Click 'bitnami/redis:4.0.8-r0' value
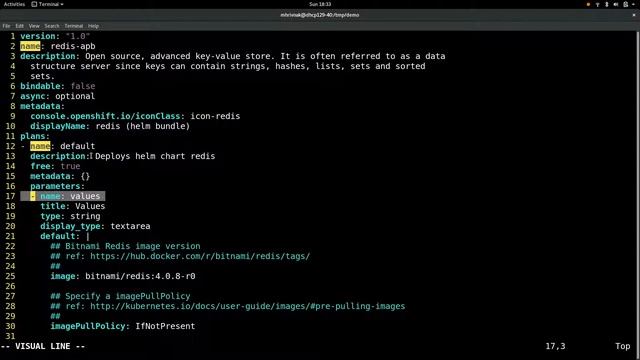 click(140, 276)
